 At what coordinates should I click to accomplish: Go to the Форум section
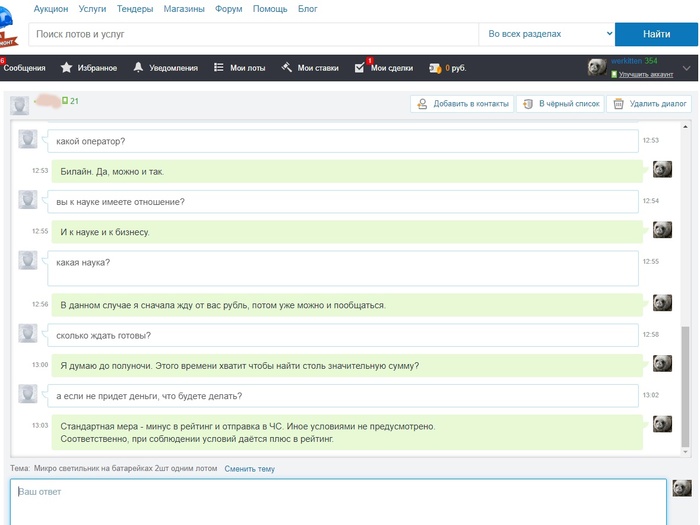click(x=228, y=8)
